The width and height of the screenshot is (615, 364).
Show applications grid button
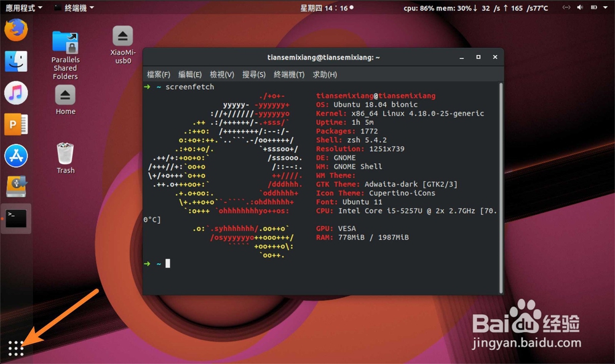16,348
